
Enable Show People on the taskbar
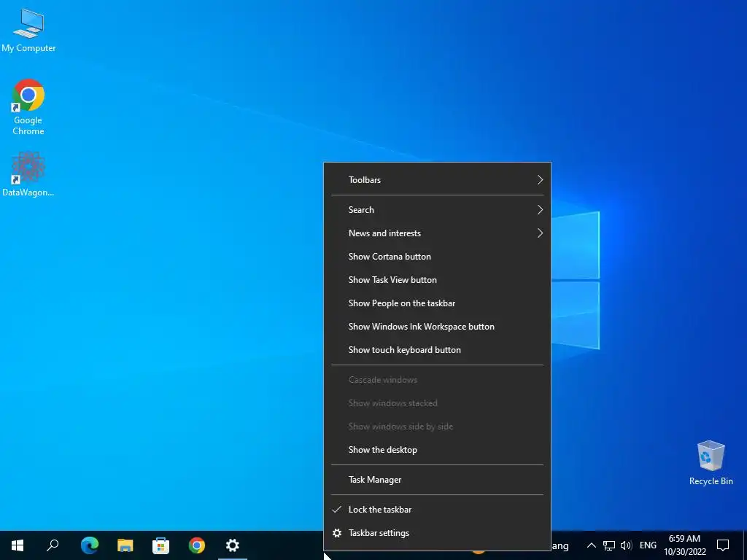point(438,303)
